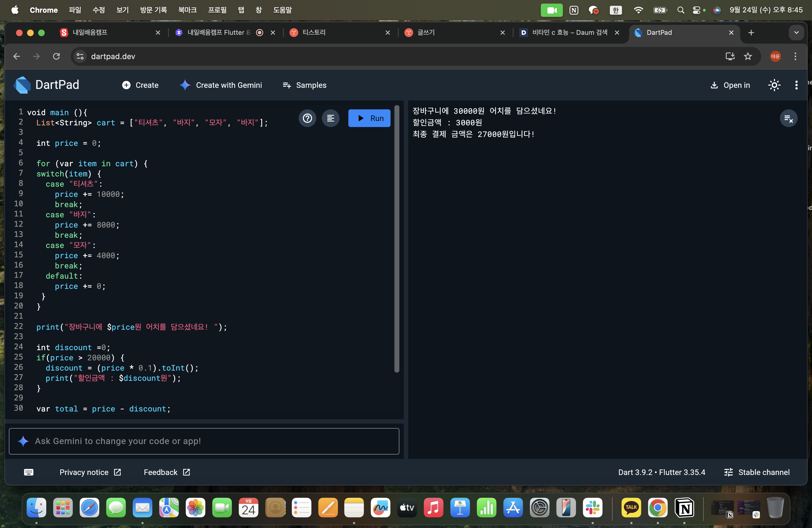Screen dimensions: 812x528
Task: Click Create with Gemini
Action: [x=221, y=85]
